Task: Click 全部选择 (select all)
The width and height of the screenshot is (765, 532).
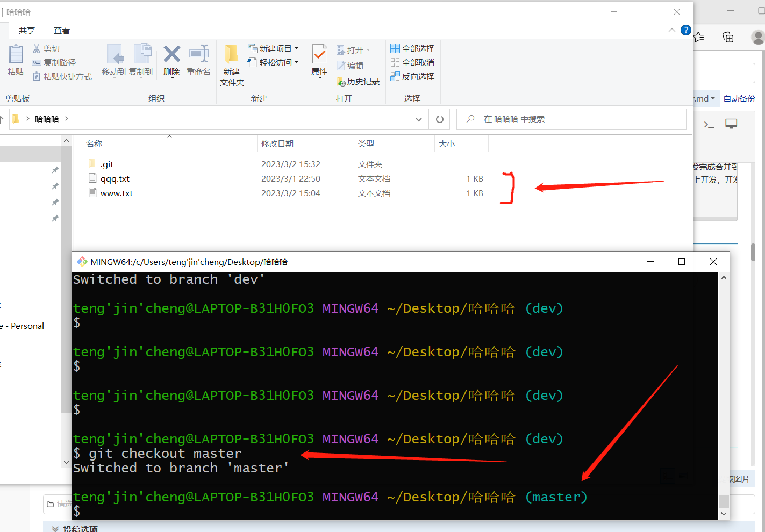Action: point(412,49)
